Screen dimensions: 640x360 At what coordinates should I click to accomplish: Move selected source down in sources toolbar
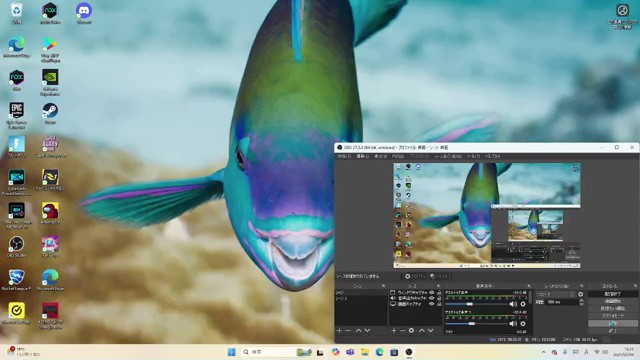pos(431,330)
